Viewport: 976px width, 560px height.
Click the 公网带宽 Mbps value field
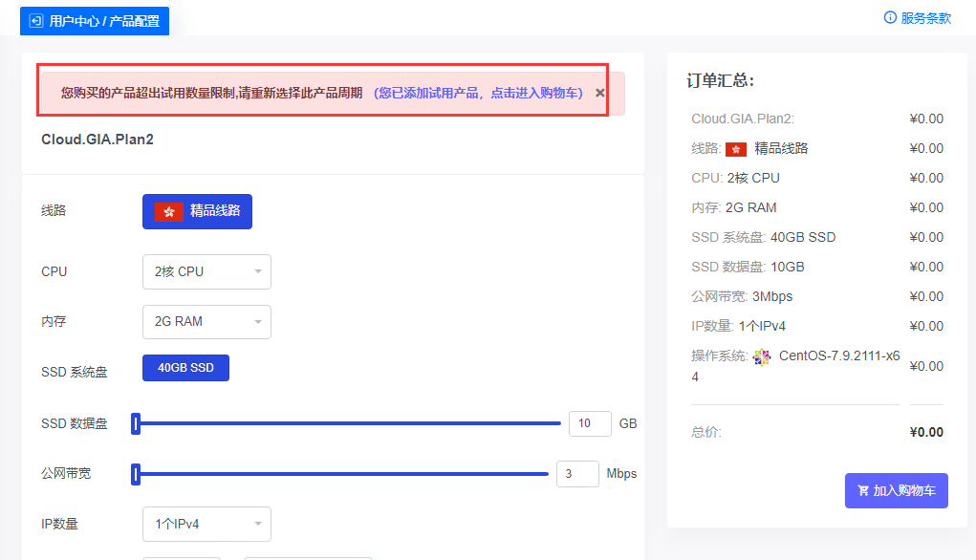[577, 474]
